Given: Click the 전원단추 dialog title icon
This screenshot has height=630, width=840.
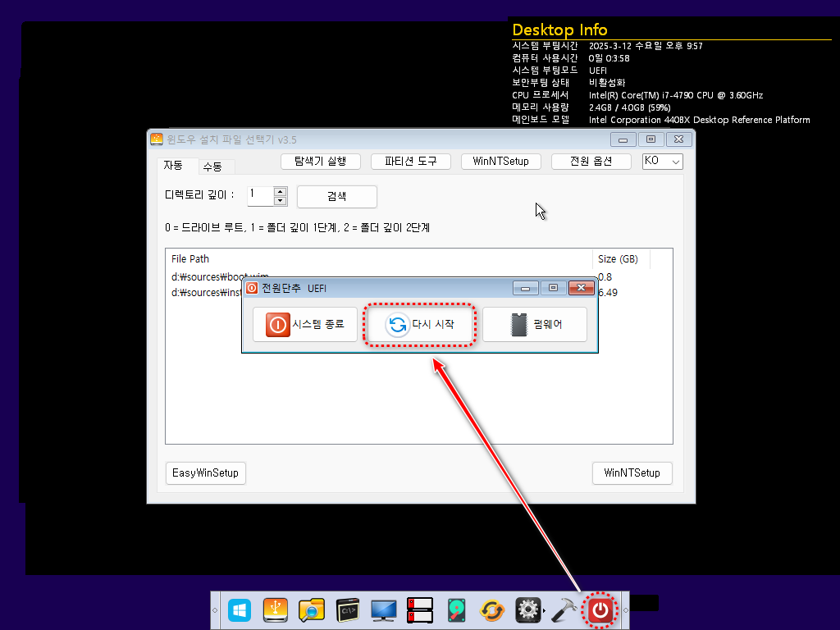Looking at the screenshot, I should point(252,288).
